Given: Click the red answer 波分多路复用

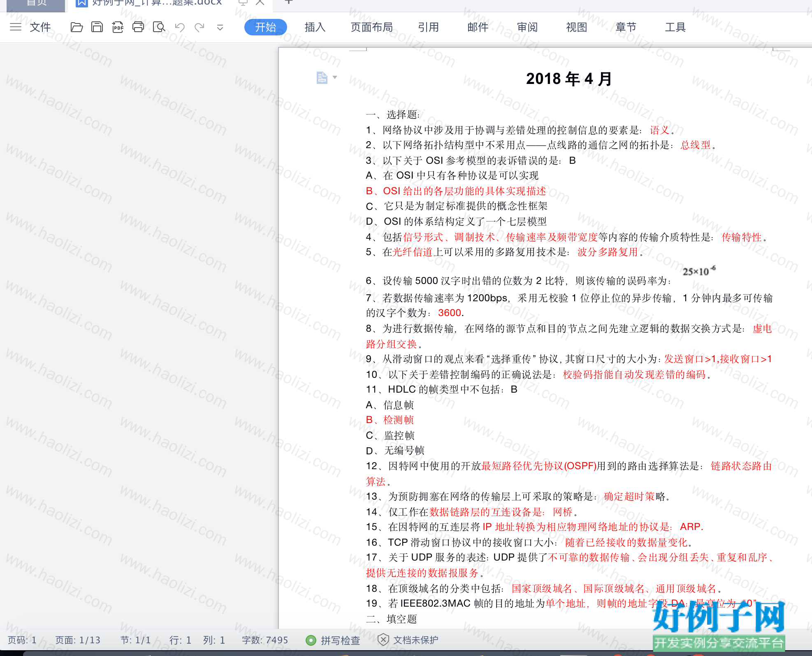Looking at the screenshot, I should 608,252.
